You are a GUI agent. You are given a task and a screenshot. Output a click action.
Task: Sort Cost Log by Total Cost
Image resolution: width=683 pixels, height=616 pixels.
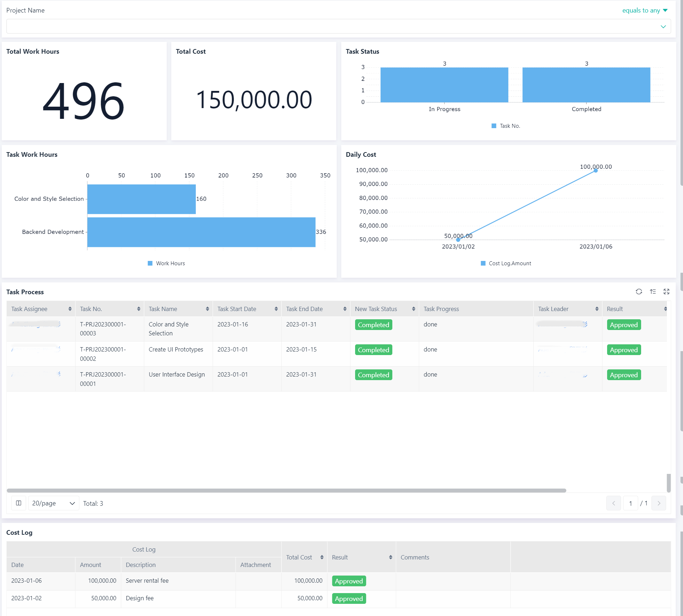click(x=322, y=557)
